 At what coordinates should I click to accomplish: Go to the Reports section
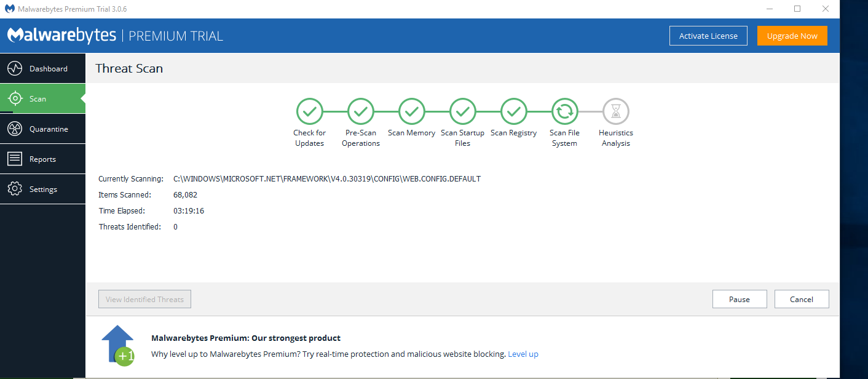pos(42,159)
